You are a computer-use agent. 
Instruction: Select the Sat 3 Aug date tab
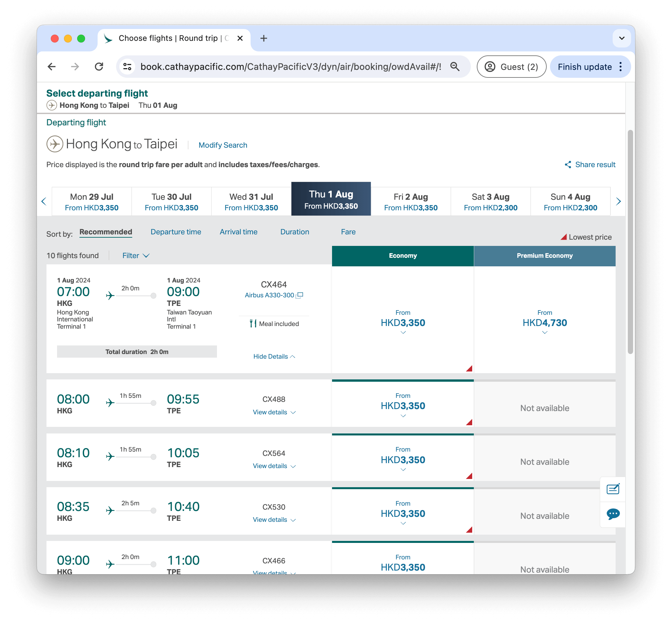(x=490, y=201)
